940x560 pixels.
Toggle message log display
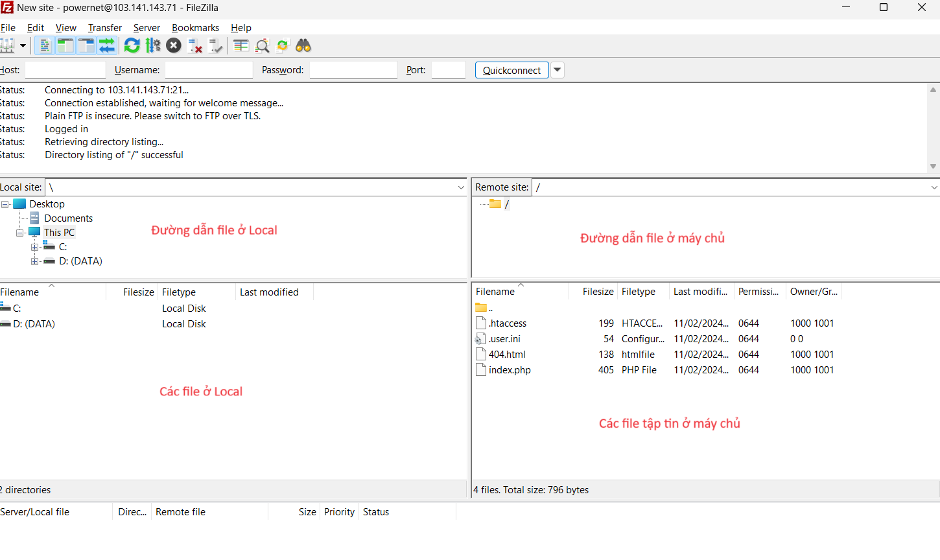pos(44,45)
